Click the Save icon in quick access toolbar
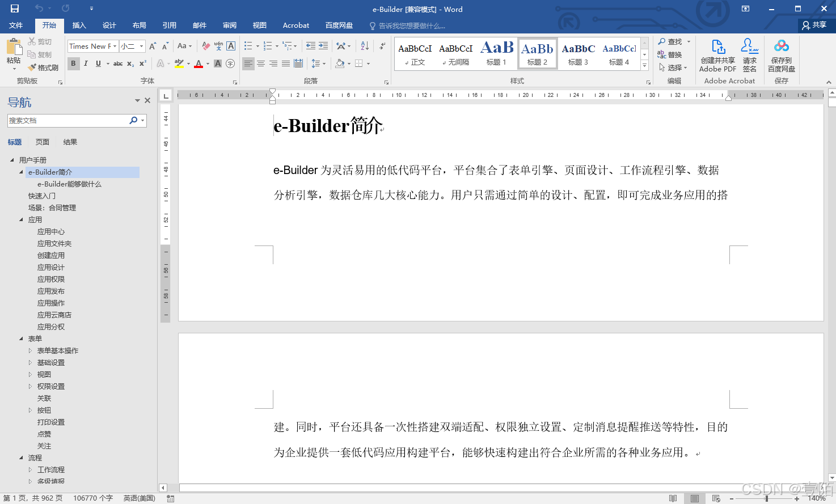The width and height of the screenshot is (836, 504). (x=15, y=9)
